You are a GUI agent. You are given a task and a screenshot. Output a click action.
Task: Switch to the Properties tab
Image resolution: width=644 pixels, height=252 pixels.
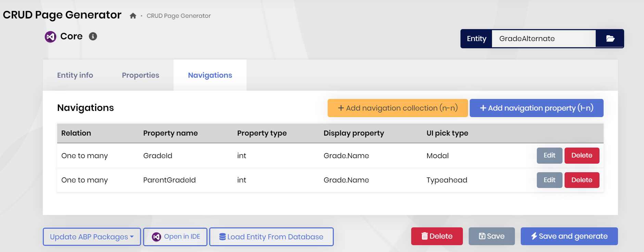pyautogui.click(x=140, y=75)
